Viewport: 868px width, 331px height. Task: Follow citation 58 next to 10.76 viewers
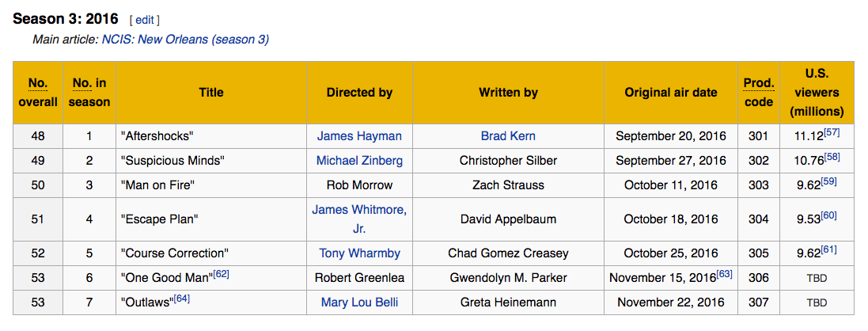pyautogui.click(x=831, y=157)
